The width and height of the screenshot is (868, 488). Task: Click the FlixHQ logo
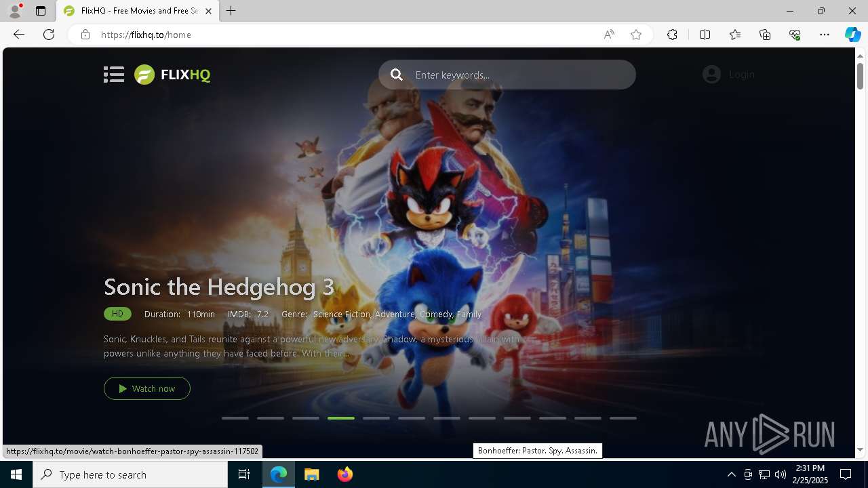point(172,75)
